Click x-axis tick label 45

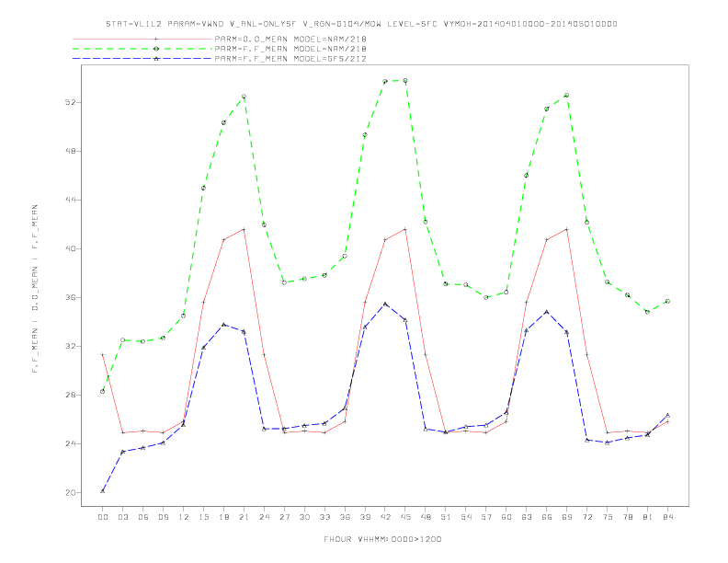click(405, 517)
